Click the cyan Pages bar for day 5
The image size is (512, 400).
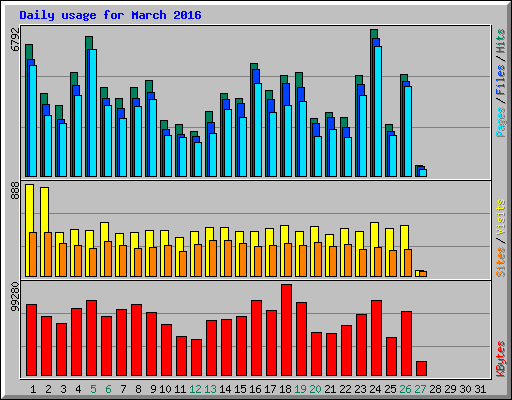[93, 113]
